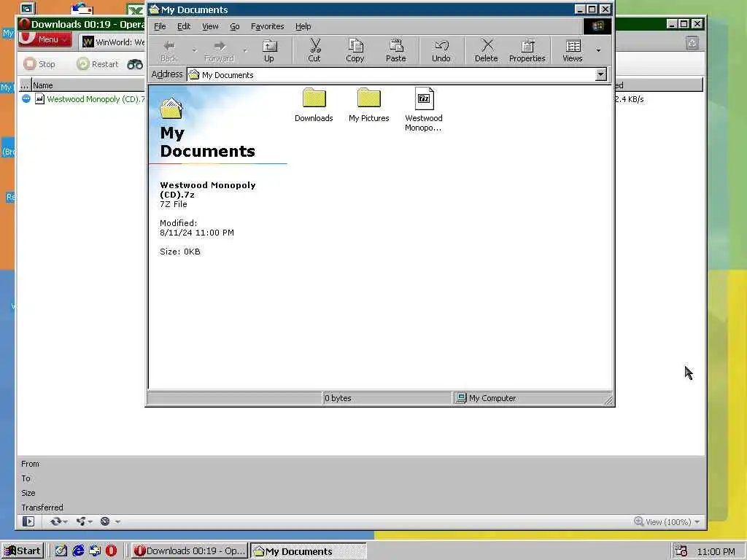Click the Opera Menu button

[45, 39]
